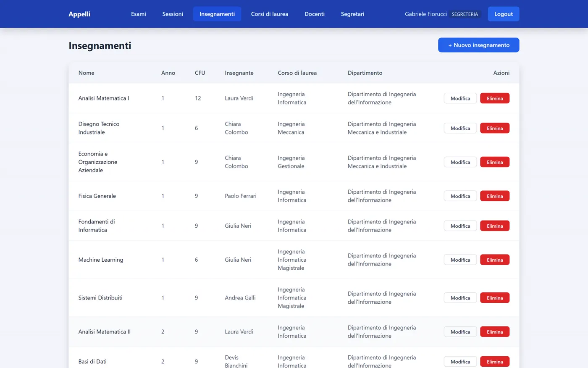The image size is (588, 368).
Task: Delete Disegno Tecnico Industriale course
Action: coord(495,128)
